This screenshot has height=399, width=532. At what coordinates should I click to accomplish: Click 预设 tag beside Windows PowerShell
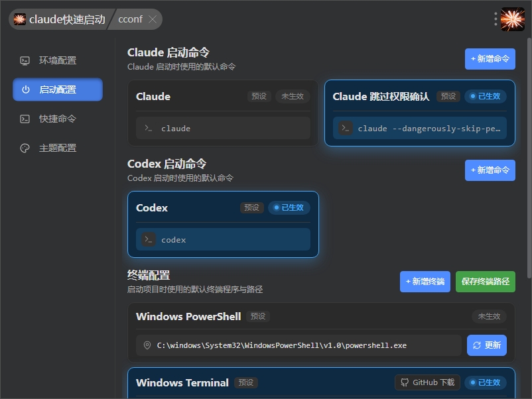(258, 316)
